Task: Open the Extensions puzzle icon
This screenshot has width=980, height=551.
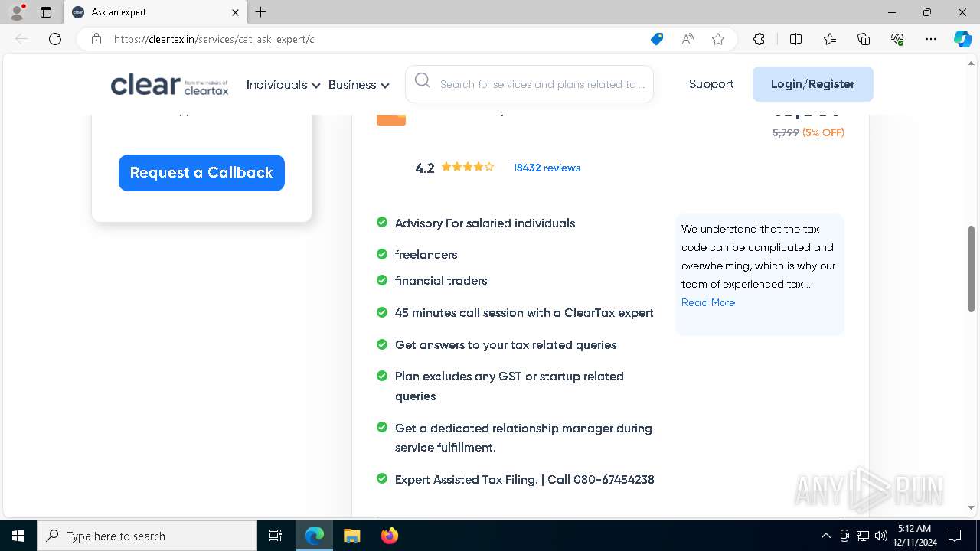Action: click(x=759, y=39)
